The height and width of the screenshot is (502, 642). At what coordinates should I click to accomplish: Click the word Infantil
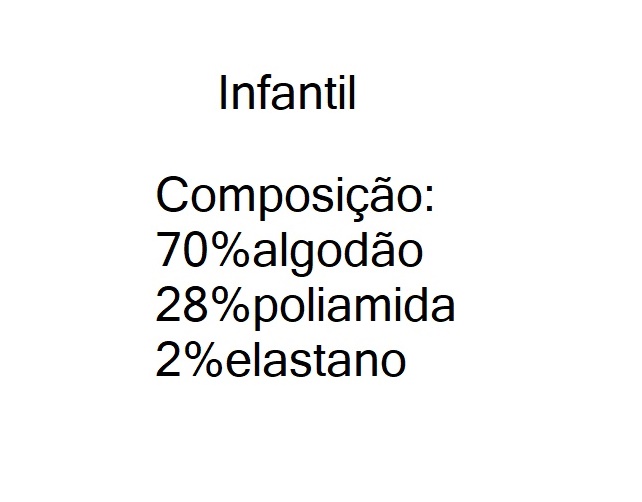tap(287, 96)
